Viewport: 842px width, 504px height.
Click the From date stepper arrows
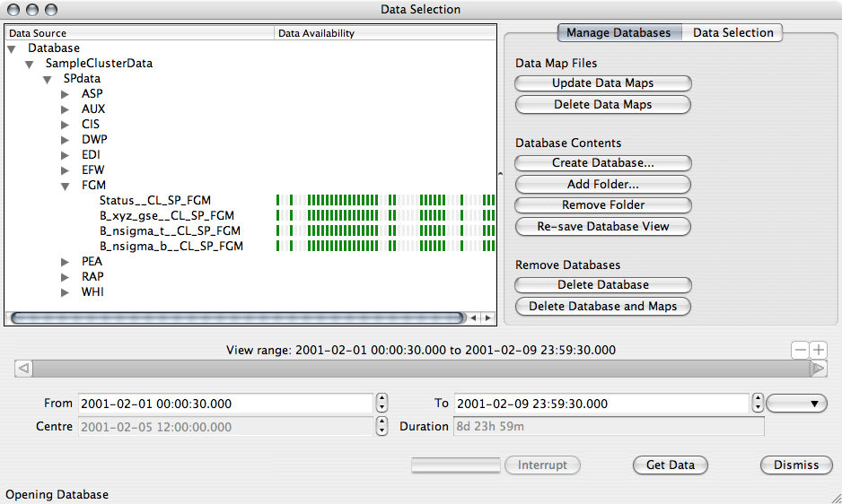click(382, 404)
